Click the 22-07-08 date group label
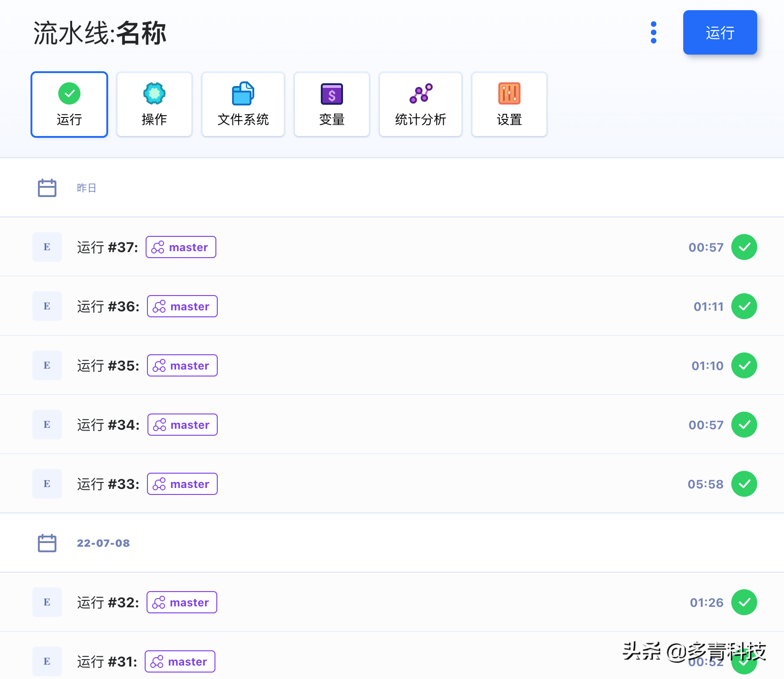 103,543
